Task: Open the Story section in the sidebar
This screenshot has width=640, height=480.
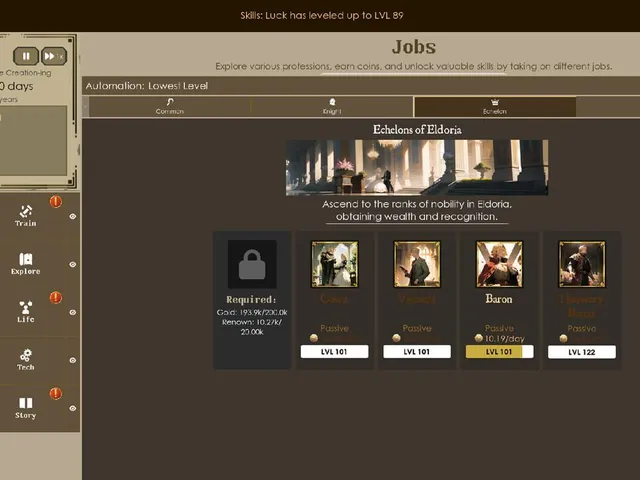Action: 26,408
